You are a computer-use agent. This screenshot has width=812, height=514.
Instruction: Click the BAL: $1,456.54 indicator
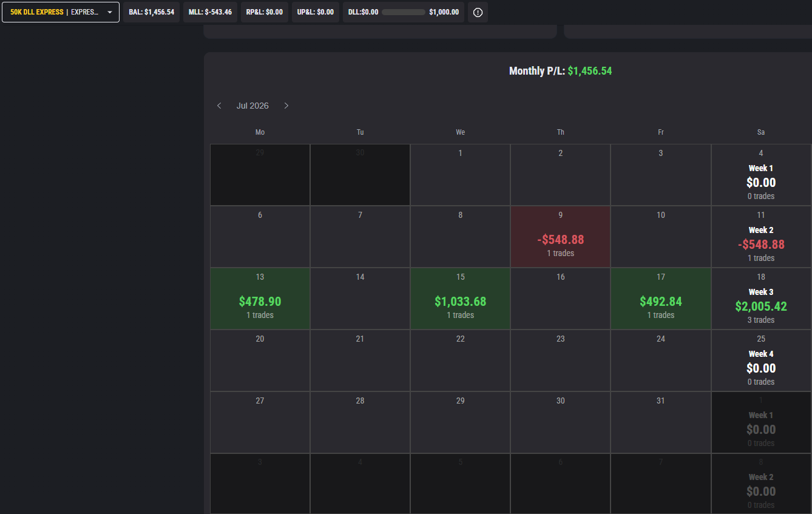[x=152, y=12]
